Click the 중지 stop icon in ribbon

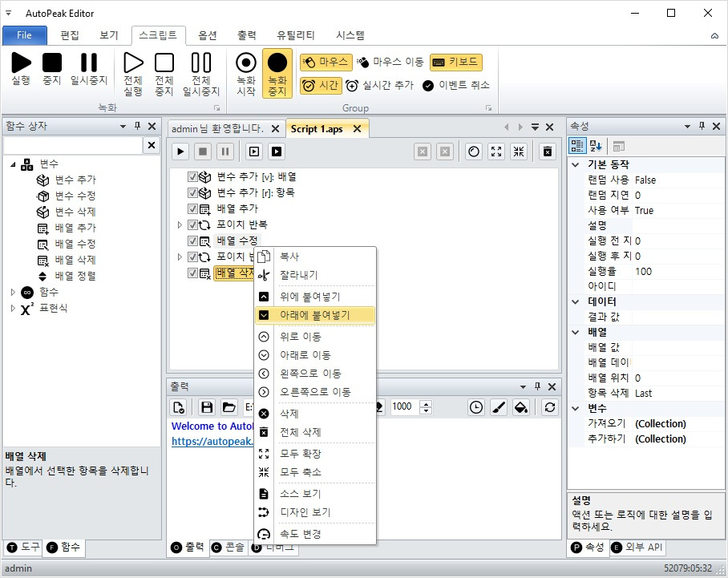52,63
